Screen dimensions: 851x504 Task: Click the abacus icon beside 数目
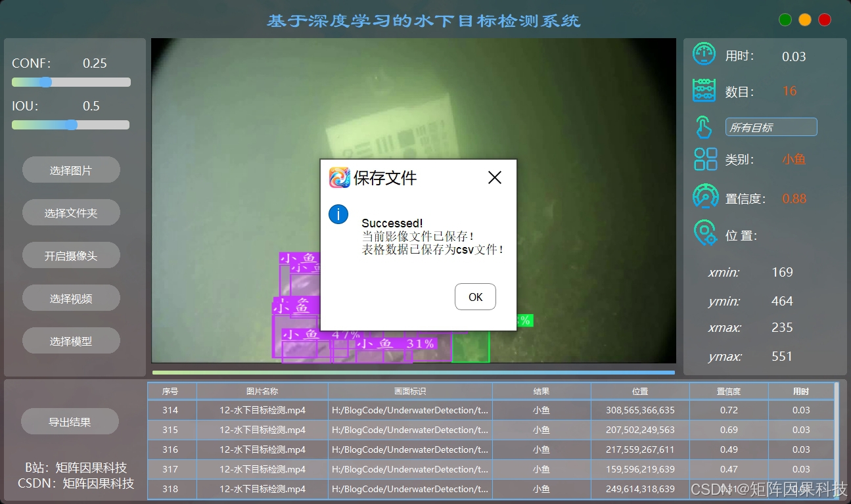[x=704, y=91]
